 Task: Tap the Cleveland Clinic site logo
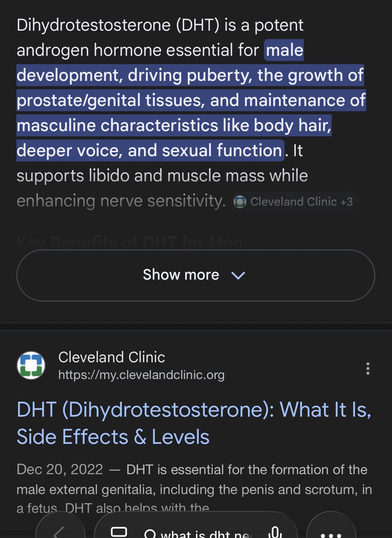pos(31,365)
